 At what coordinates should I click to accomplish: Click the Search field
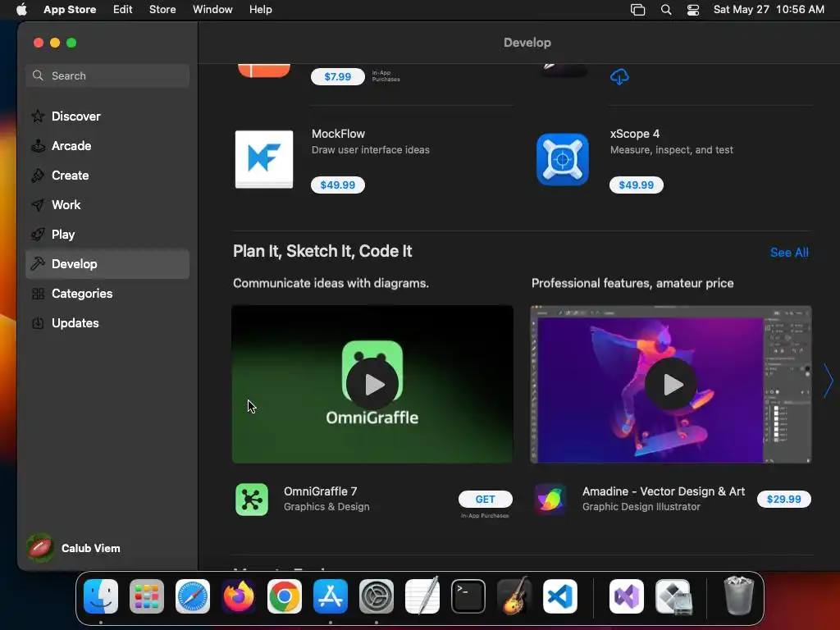(x=107, y=75)
